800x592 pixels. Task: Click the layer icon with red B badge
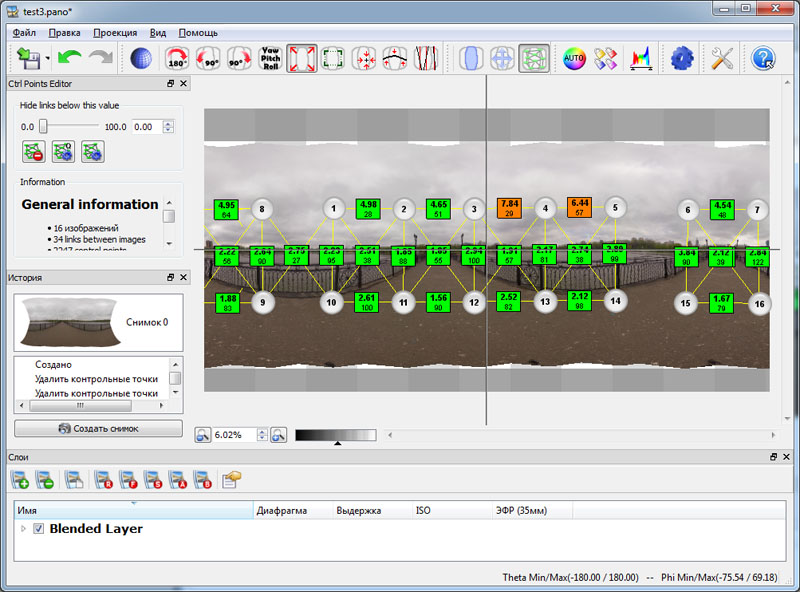(203, 480)
